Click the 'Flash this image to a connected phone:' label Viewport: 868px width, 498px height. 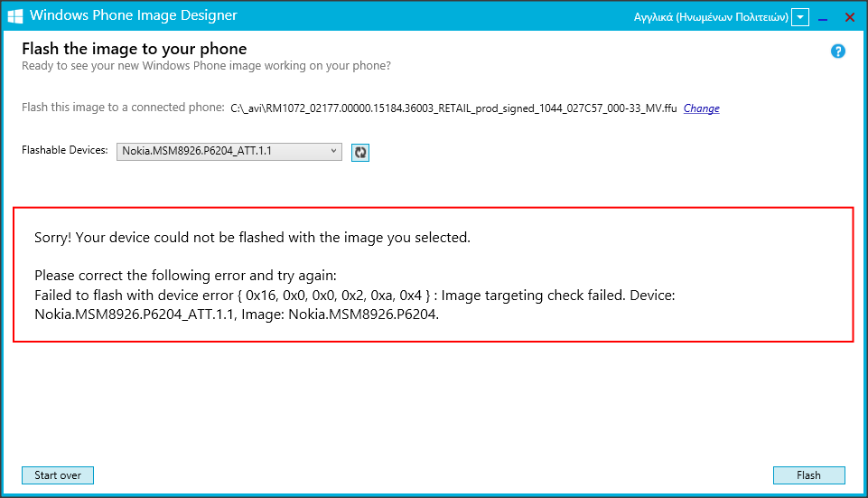pos(123,108)
